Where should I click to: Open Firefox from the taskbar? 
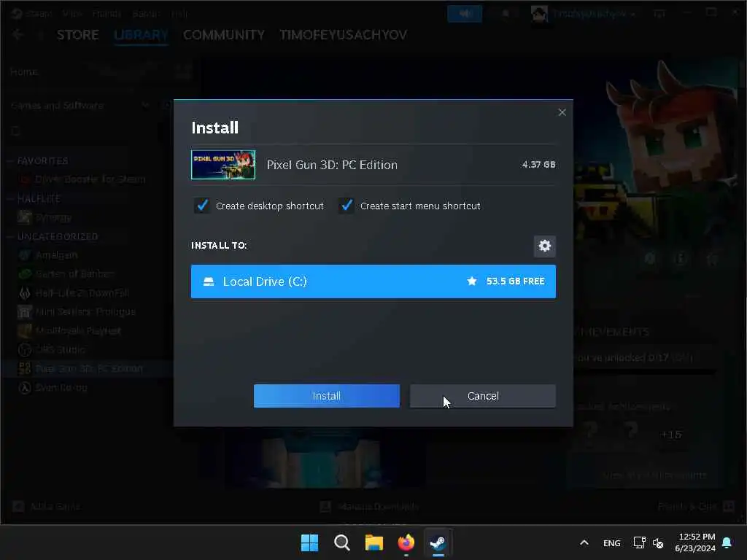click(x=406, y=542)
